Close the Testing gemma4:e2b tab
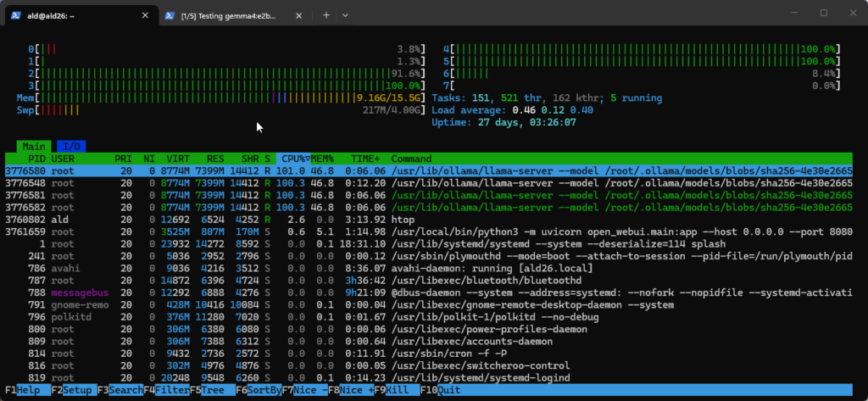 pyautogui.click(x=298, y=15)
